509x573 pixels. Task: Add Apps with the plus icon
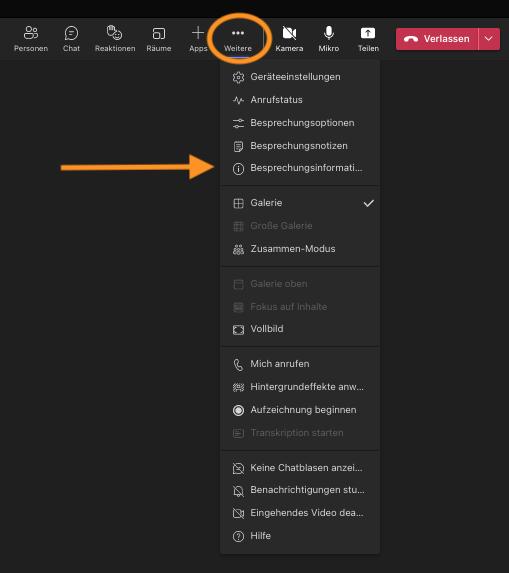(198, 38)
